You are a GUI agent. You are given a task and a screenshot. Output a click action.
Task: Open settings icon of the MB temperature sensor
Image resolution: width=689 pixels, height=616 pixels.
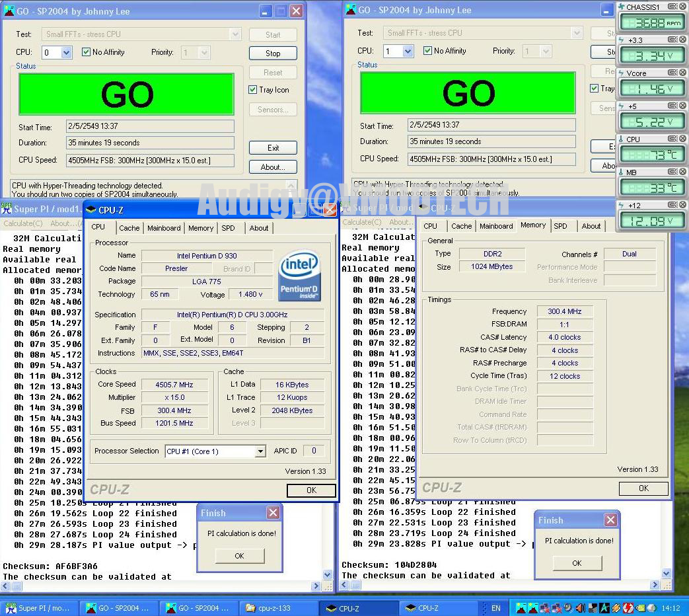tap(672, 171)
